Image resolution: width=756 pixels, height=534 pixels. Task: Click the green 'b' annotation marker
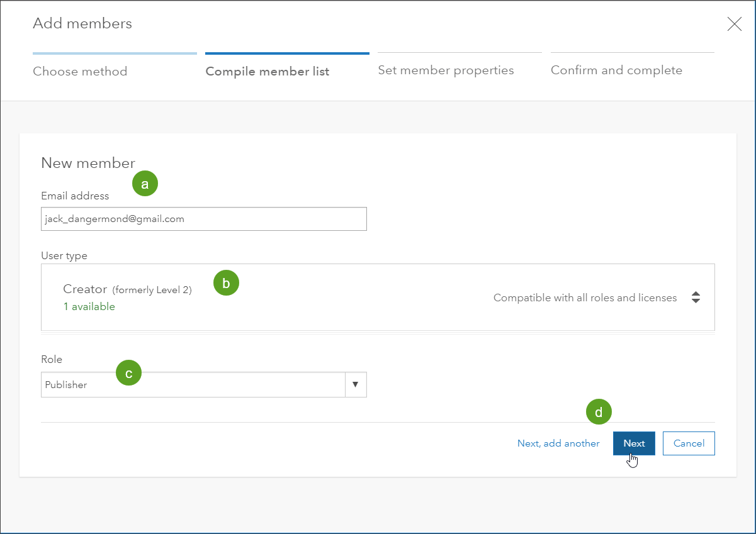point(227,283)
